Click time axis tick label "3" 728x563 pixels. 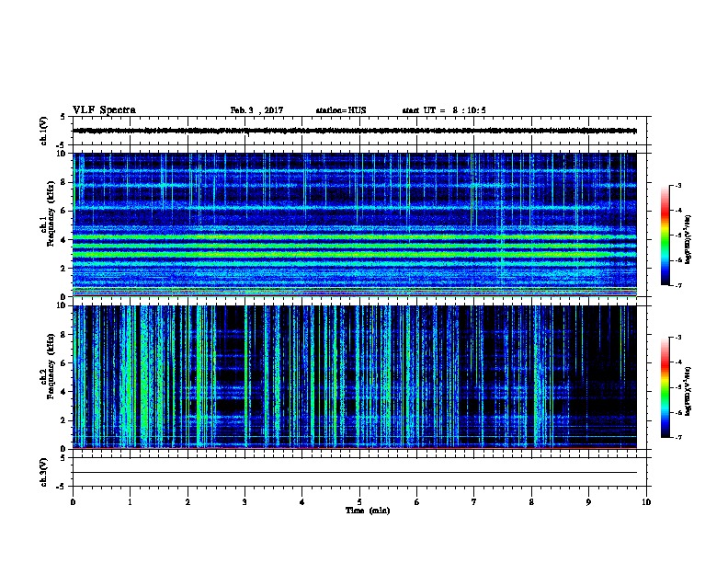245,501
